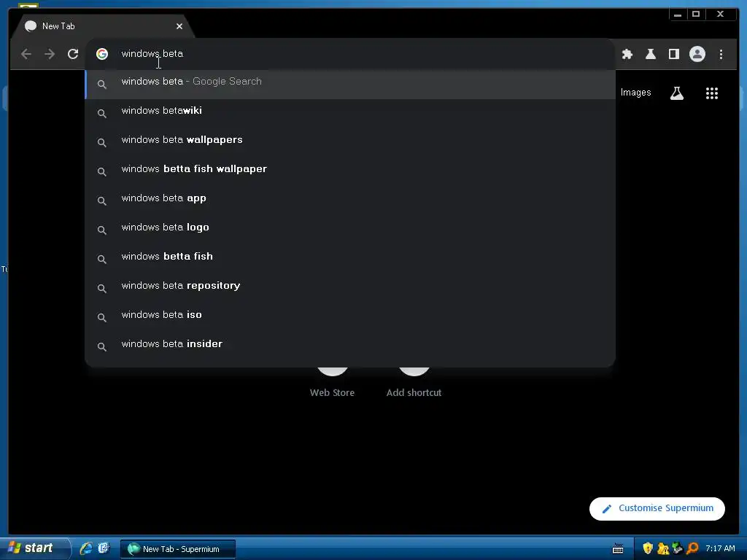Choose the 'windows beta app' suggestion

[x=350, y=200]
